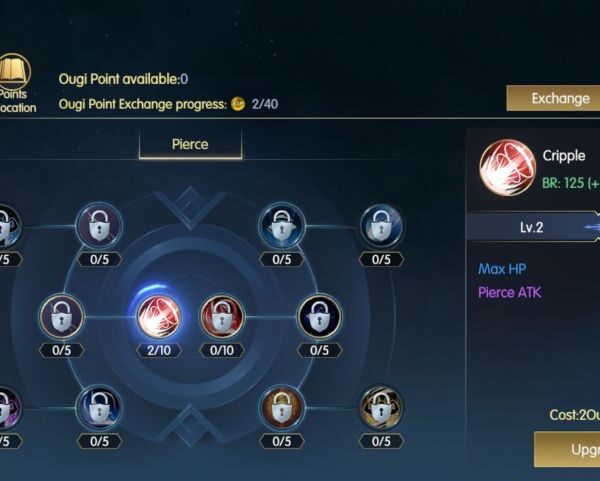Select the orange locked skill at bottom
This screenshot has height=481, width=600.
(x=282, y=408)
